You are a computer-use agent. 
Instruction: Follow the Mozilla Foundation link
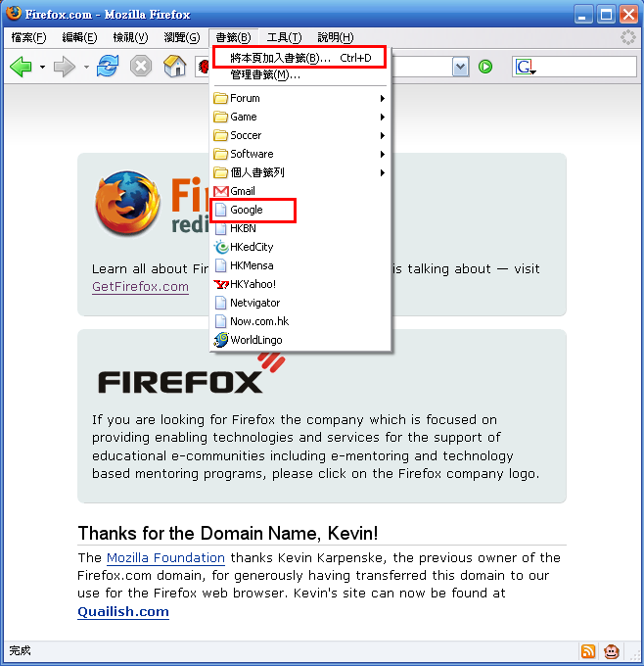pyautogui.click(x=165, y=557)
